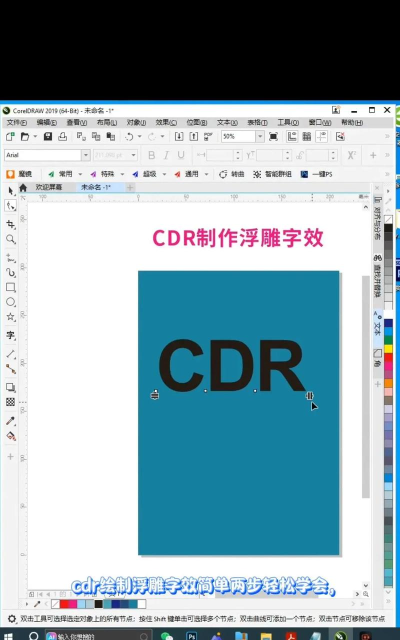Screen dimensions: 400x640
Task: Add a new document tab with plus
Action: pos(130,188)
